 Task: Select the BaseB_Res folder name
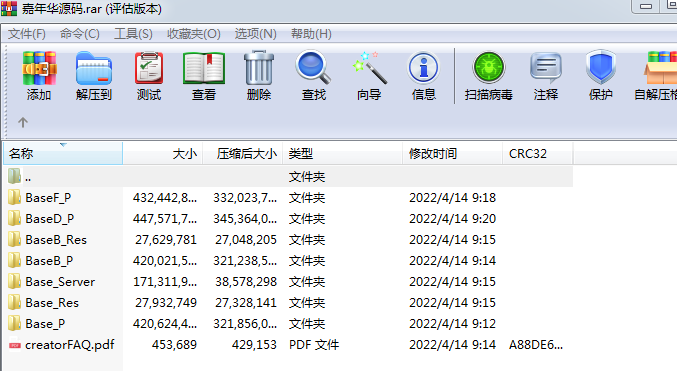56,240
